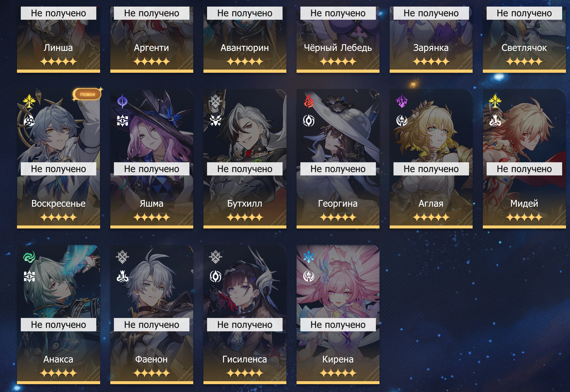Click the Nihility path icon on Гисиленса card
The image size is (570, 392).
[x=215, y=276]
